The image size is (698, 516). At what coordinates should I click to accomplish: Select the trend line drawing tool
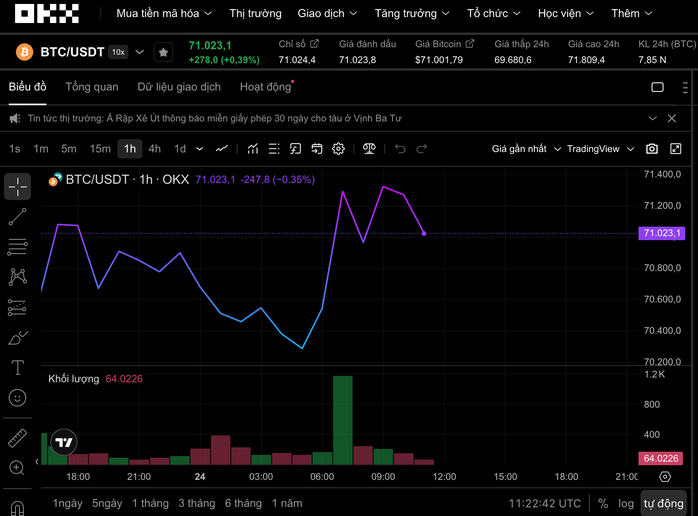pyautogui.click(x=17, y=216)
